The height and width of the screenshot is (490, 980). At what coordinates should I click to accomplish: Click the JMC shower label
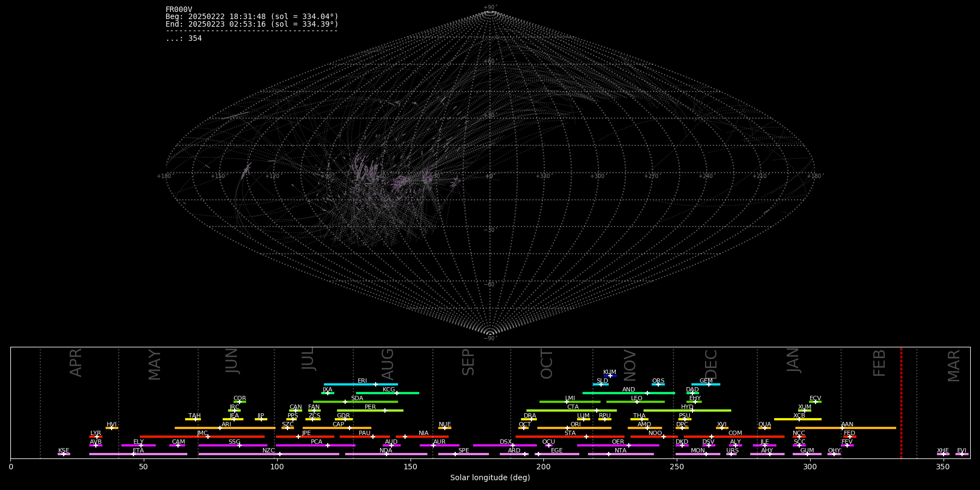pyautogui.click(x=203, y=433)
